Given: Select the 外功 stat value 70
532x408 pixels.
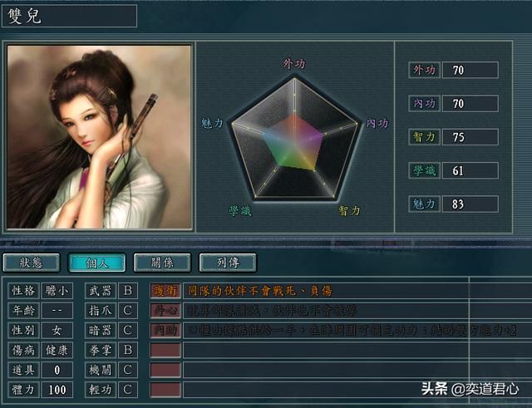Looking at the screenshot, I should point(470,70).
